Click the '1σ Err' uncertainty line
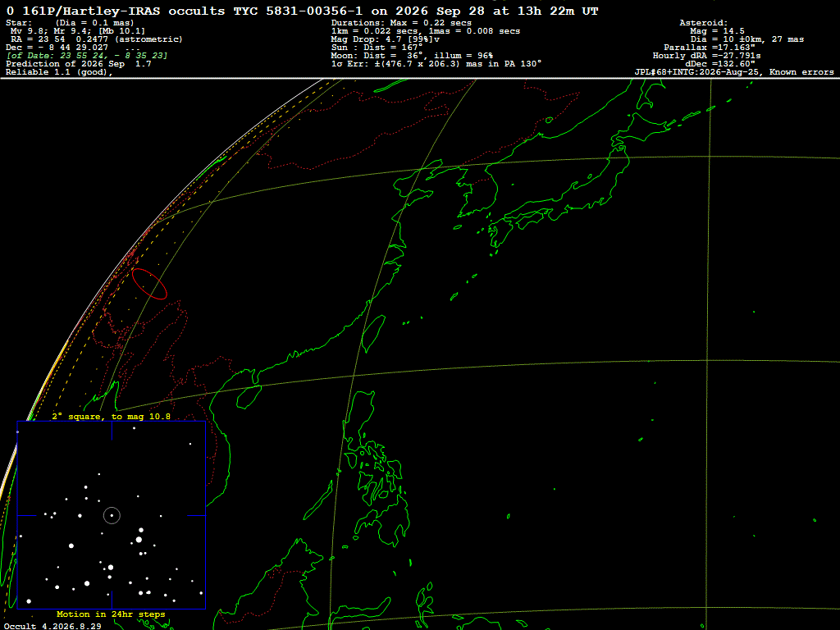 pyautogui.click(x=436, y=64)
